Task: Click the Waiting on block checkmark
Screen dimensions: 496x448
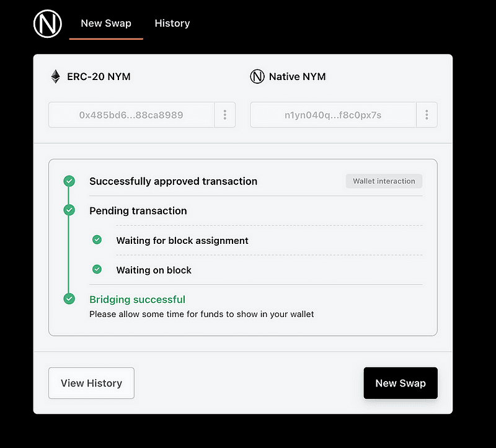Action: (97, 269)
